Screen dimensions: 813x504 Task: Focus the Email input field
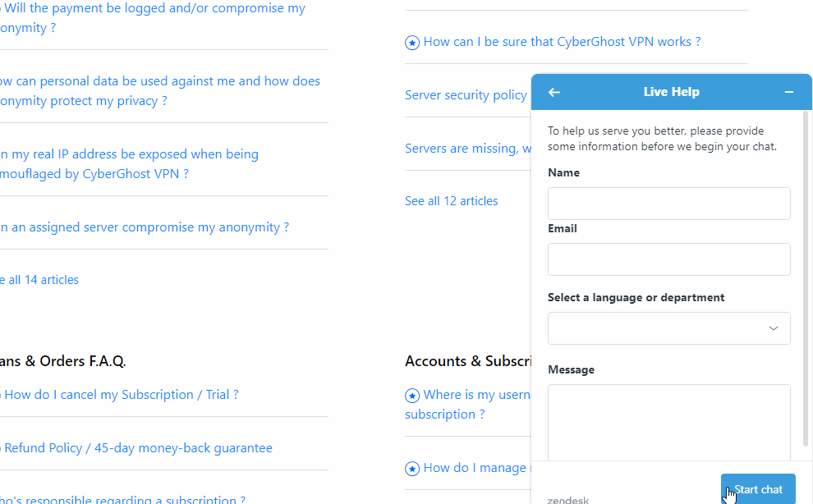tap(668, 259)
